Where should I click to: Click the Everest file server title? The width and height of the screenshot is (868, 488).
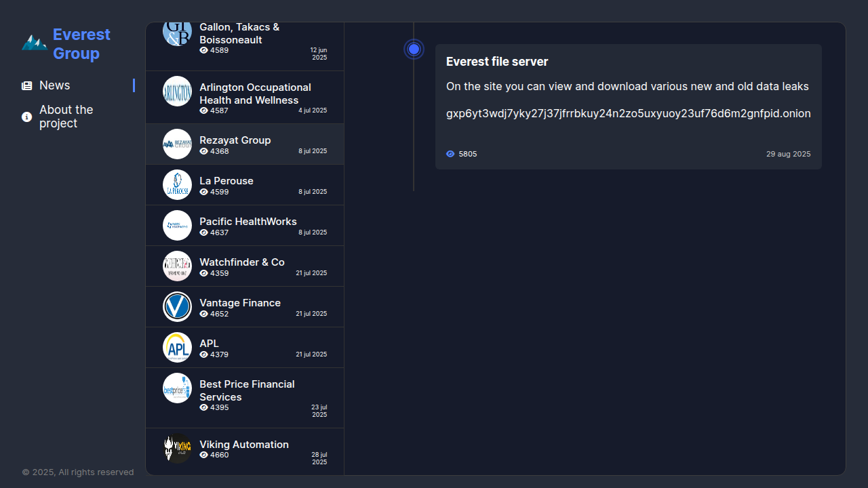(x=497, y=62)
